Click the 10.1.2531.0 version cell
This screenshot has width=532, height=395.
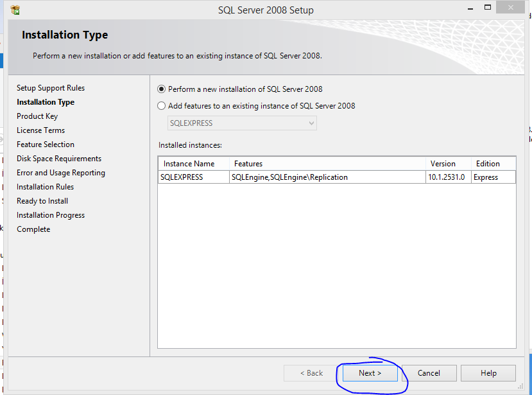click(x=448, y=177)
